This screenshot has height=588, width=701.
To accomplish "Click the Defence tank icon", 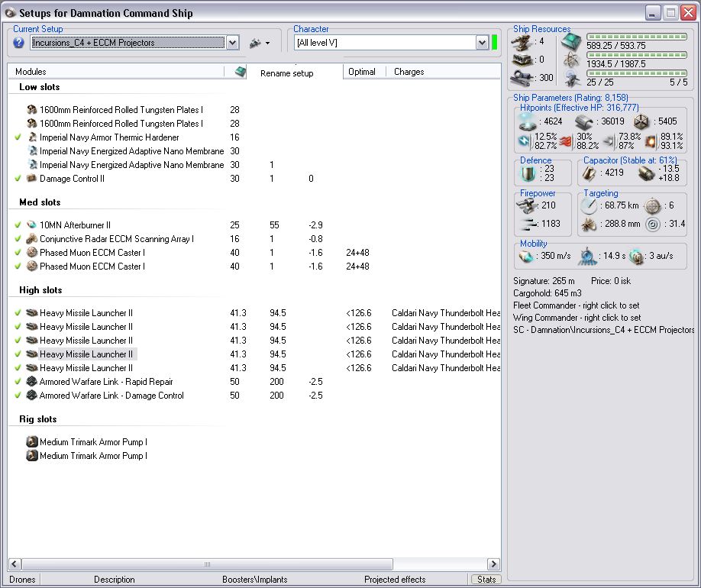I will (x=528, y=173).
